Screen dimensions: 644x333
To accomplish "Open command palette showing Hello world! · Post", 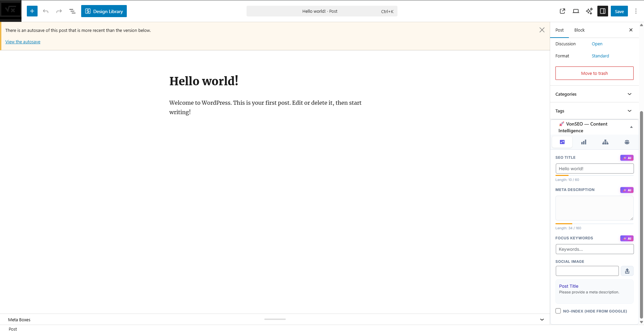I will 322,11.
